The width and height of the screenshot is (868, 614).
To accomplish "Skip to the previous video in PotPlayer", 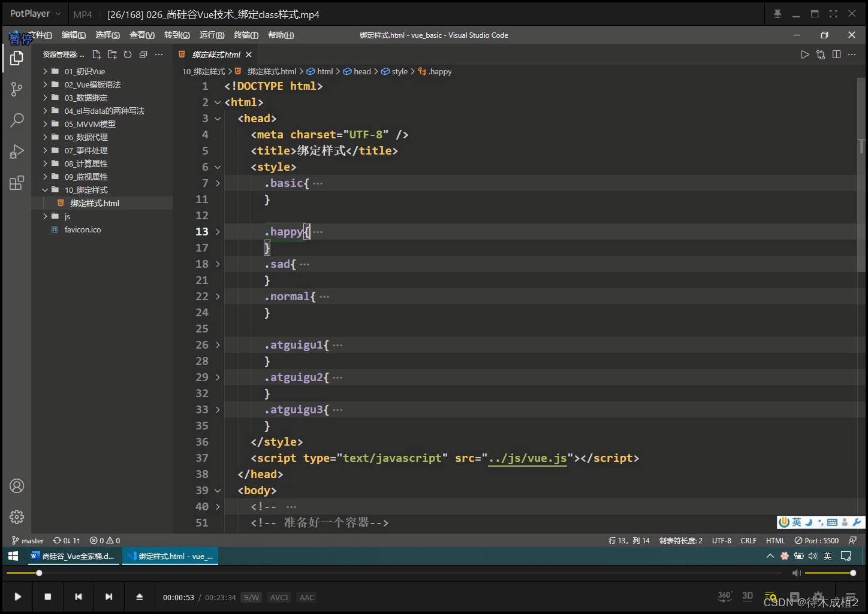I will pos(79,597).
